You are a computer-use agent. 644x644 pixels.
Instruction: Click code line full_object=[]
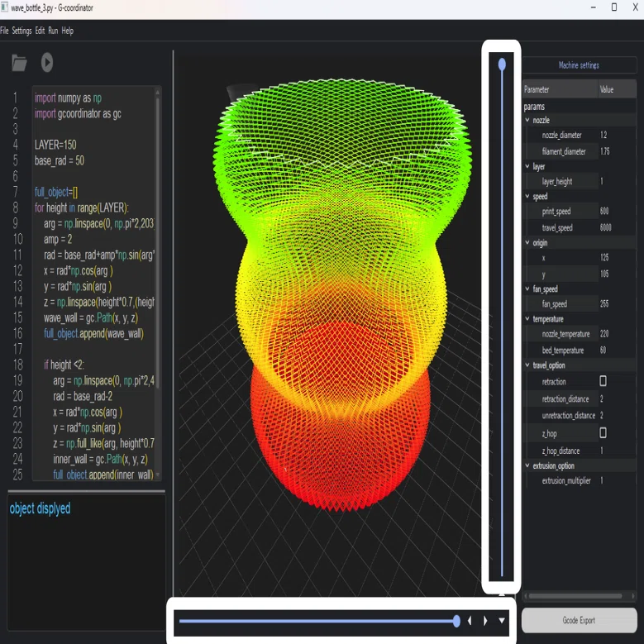tap(56, 192)
